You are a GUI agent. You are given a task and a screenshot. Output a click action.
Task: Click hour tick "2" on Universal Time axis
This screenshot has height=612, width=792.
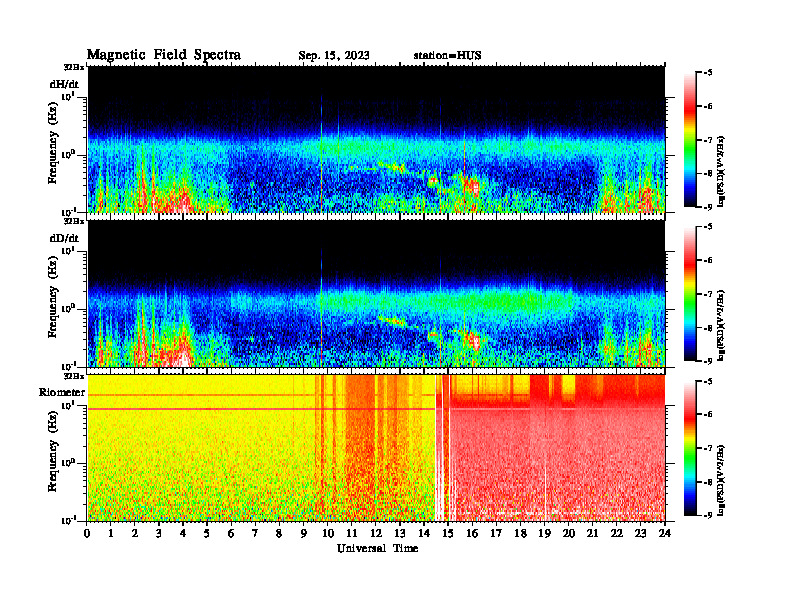(135, 533)
